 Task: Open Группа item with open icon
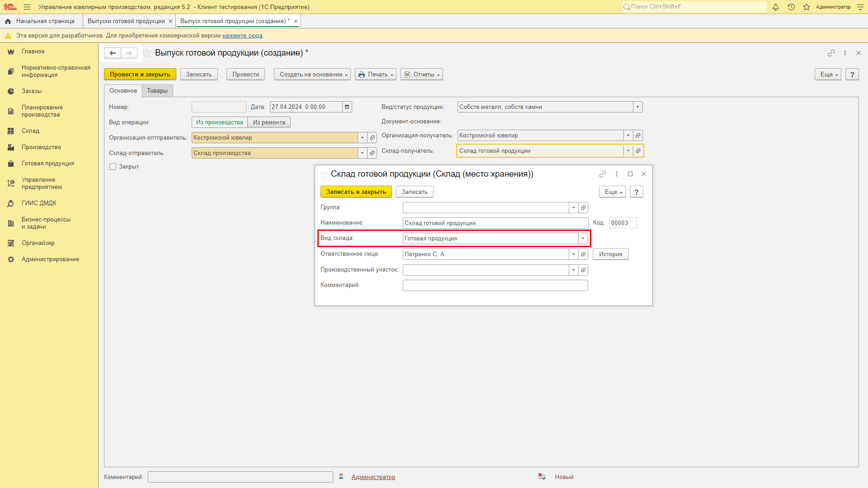click(583, 208)
